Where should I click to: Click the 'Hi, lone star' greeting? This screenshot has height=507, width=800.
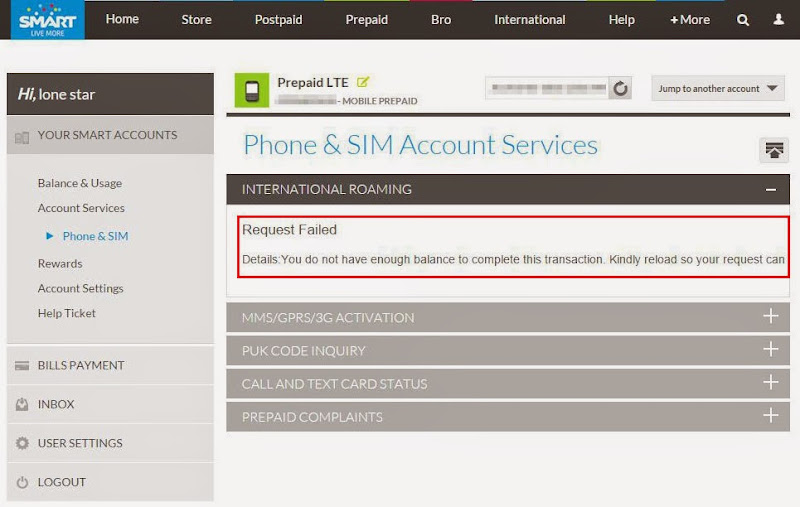click(56, 94)
